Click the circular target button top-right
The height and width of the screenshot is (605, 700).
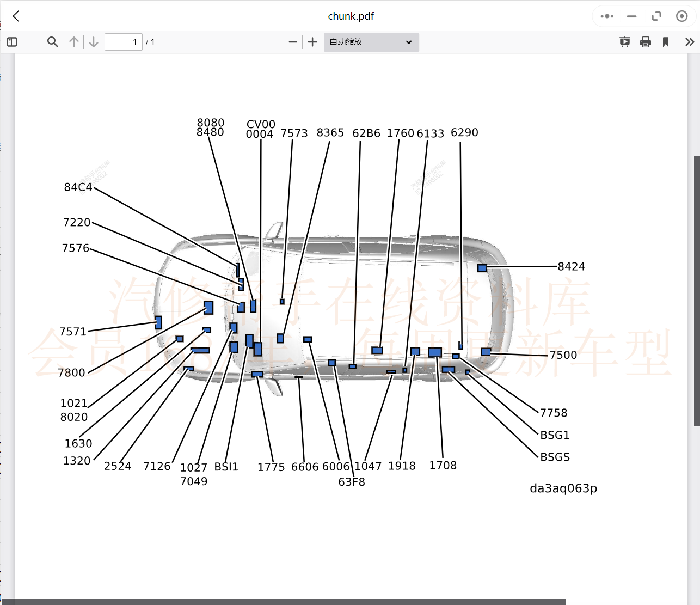681,16
